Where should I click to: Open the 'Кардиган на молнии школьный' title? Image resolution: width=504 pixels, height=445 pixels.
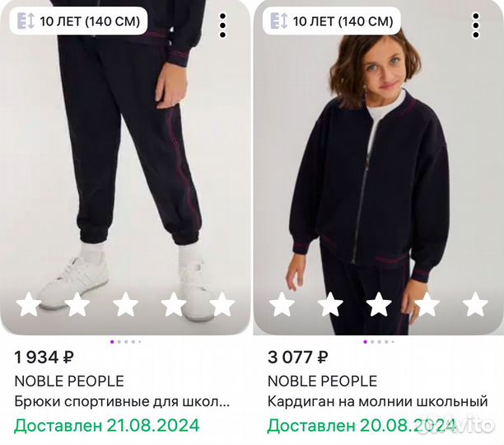point(378,402)
